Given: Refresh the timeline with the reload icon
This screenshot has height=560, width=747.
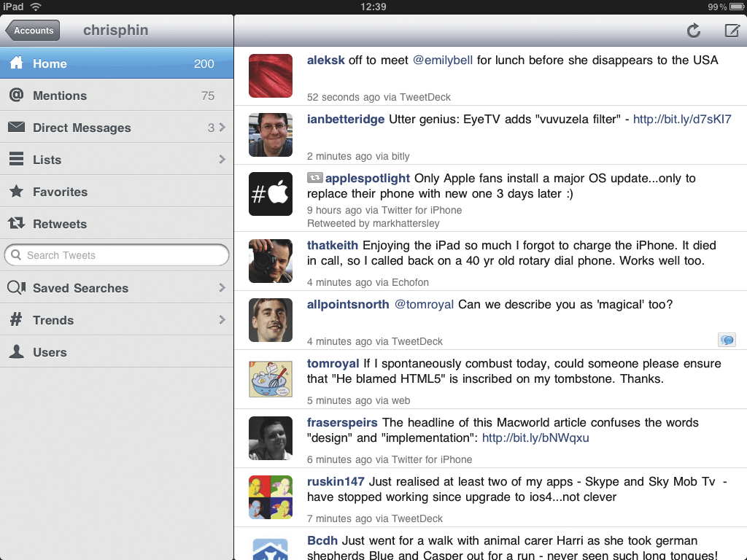Looking at the screenshot, I should pyautogui.click(x=694, y=31).
